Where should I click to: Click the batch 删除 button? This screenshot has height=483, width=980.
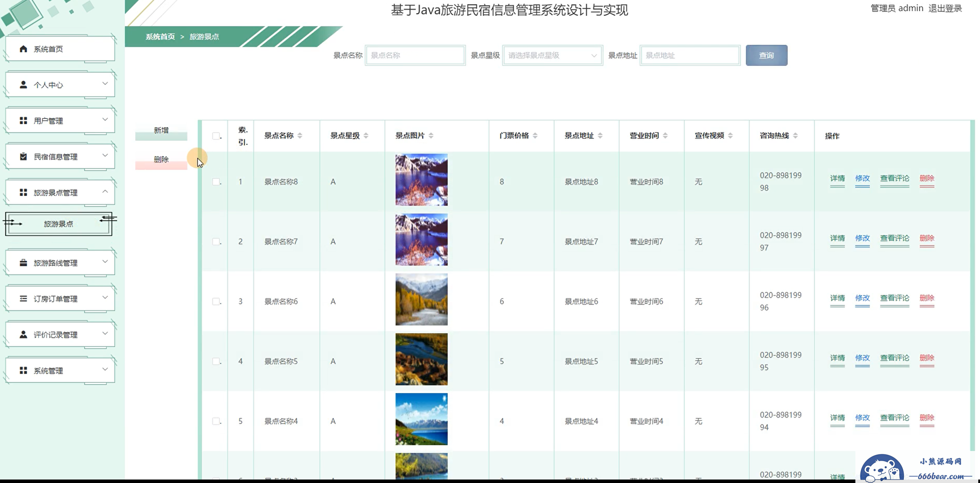click(161, 159)
